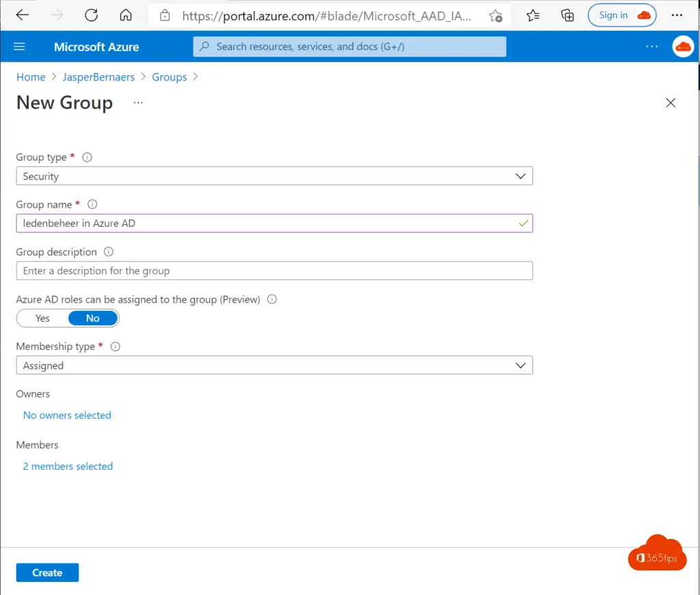The width and height of the screenshot is (700, 595).
Task: Focus the Group name input field
Action: coord(275,223)
